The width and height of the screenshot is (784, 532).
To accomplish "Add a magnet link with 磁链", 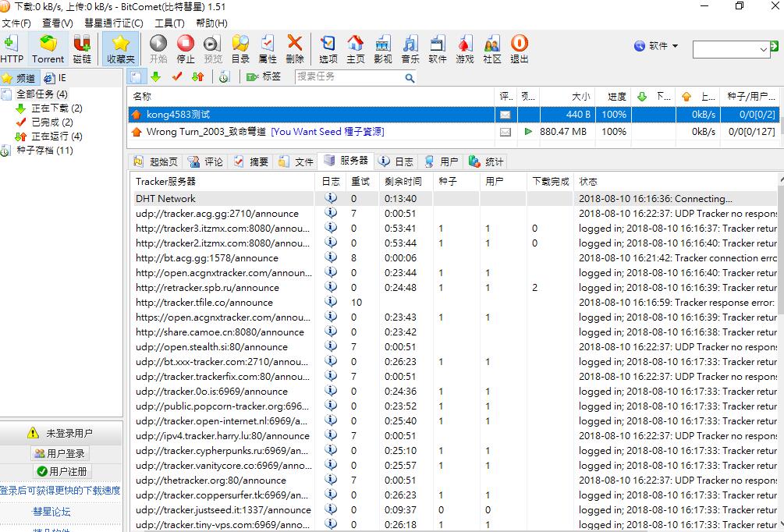I will [82, 49].
